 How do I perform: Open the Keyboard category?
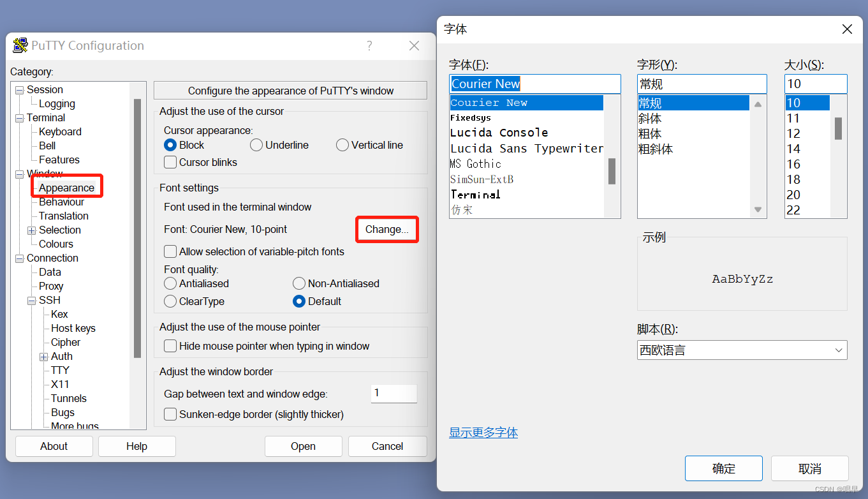[x=60, y=131]
